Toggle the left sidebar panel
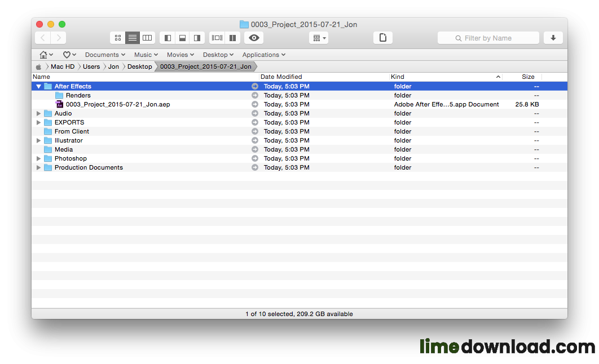The width and height of the screenshot is (599, 364). point(168,38)
